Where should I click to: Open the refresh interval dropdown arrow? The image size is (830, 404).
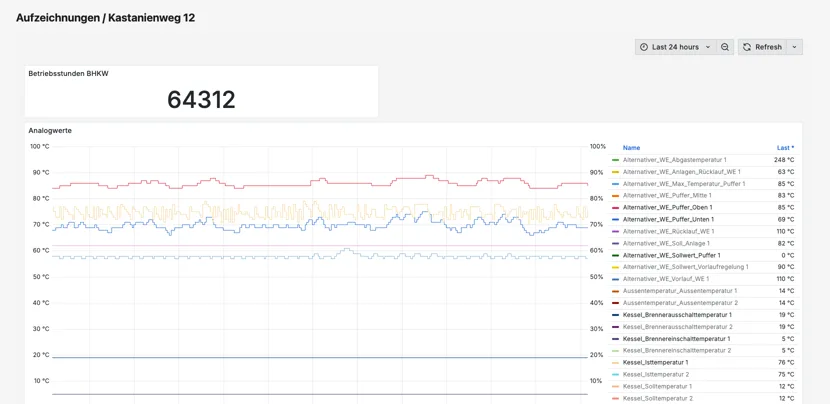[795, 47]
